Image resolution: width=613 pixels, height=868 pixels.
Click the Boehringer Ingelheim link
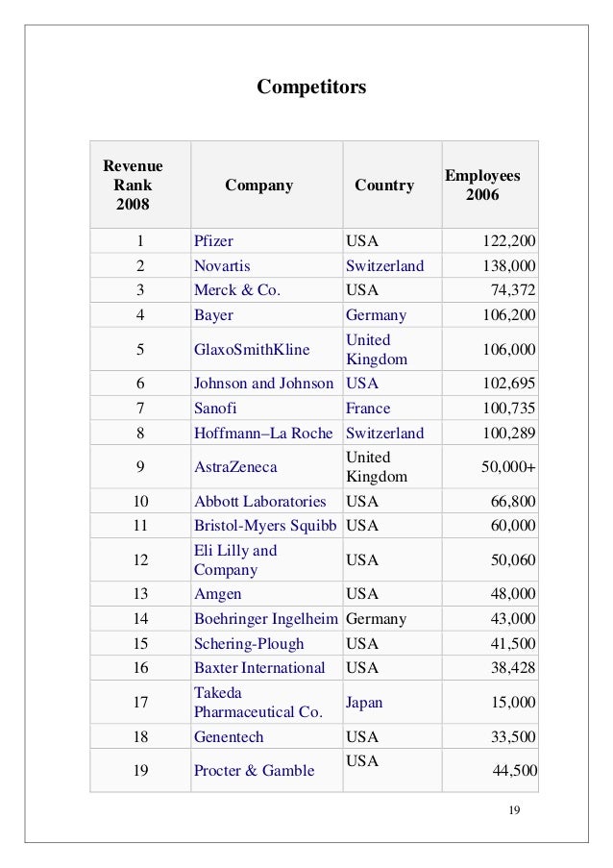[266, 618]
